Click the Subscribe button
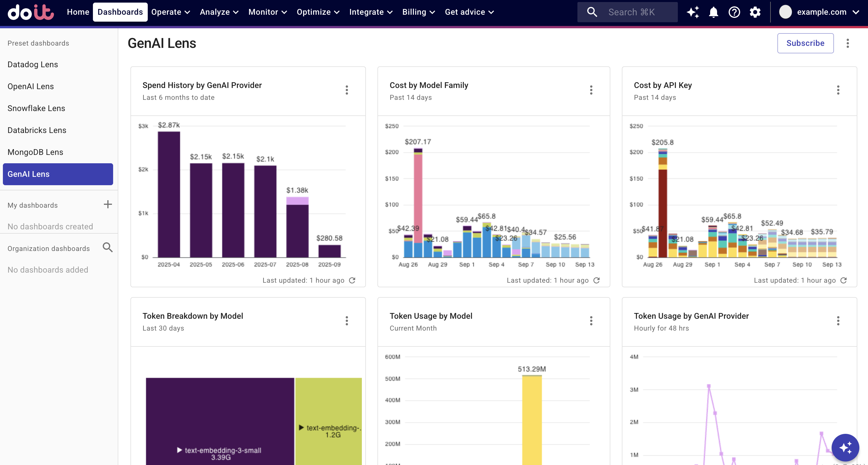The image size is (868, 465). click(805, 43)
